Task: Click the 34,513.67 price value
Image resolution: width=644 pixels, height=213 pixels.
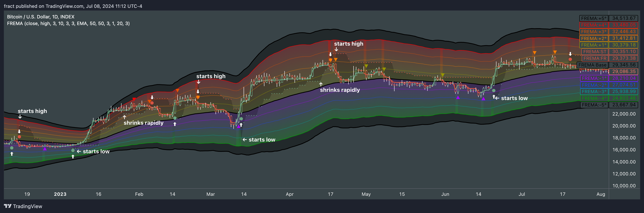Action: [x=624, y=18]
